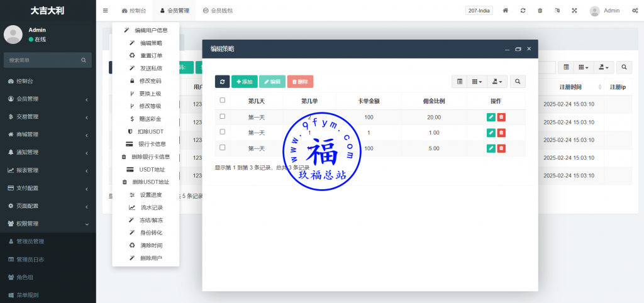The height and width of the screenshot is (303, 644).
Task: Click the red delete icon for the 5.00 row
Action: click(501, 148)
